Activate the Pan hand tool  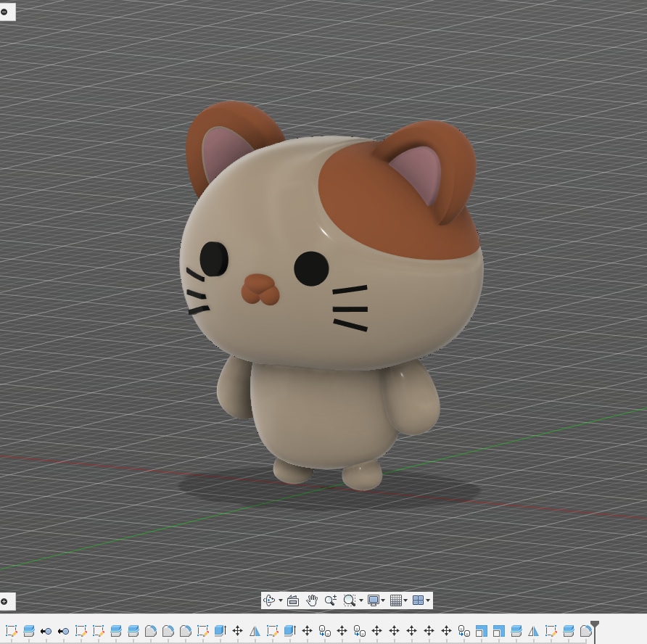pyautogui.click(x=312, y=600)
